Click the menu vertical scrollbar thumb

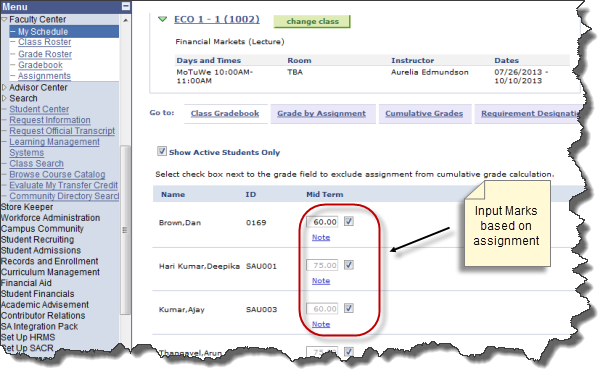point(125,230)
